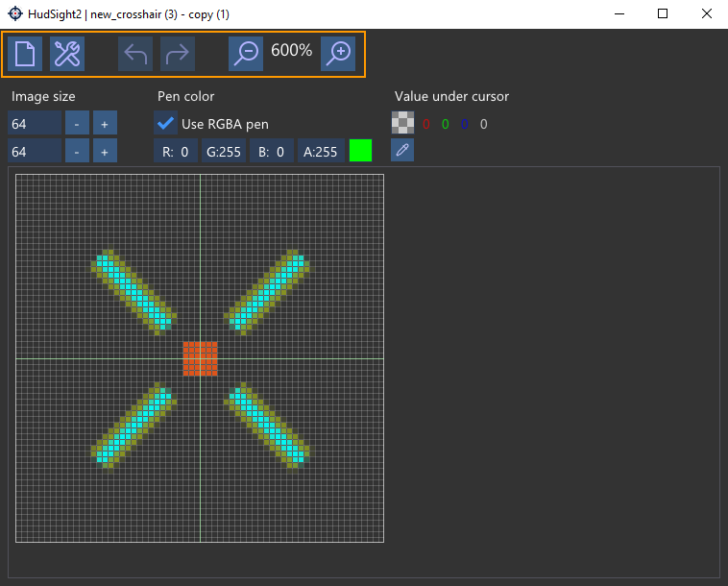This screenshot has height=586, width=728.
Task: Click the Pen color label
Action: pos(185,96)
